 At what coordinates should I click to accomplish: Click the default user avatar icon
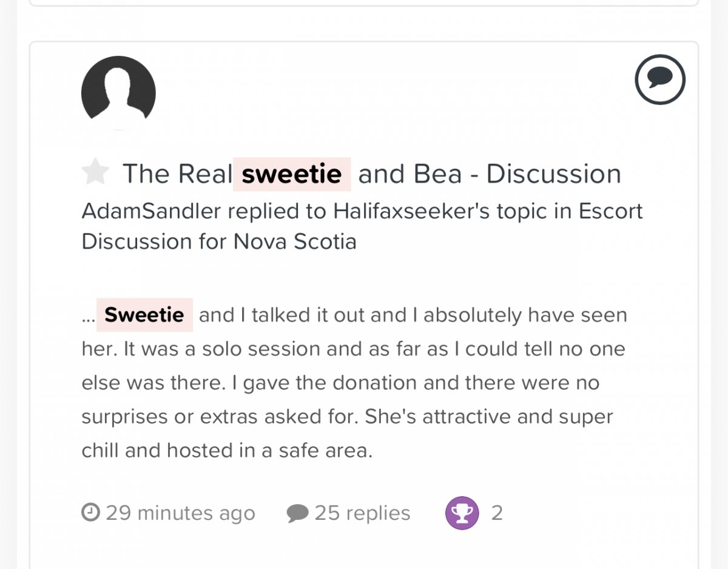118,93
